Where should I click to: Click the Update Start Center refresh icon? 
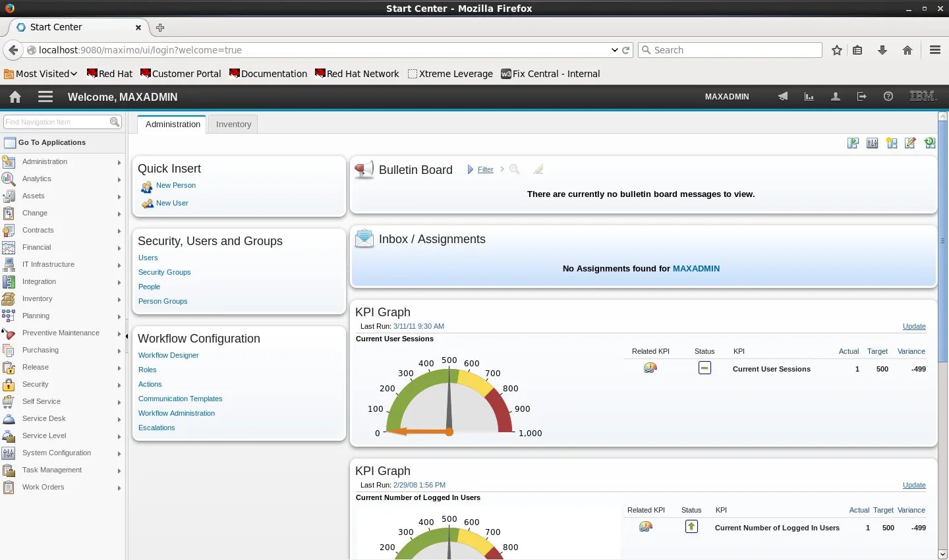point(930,143)
